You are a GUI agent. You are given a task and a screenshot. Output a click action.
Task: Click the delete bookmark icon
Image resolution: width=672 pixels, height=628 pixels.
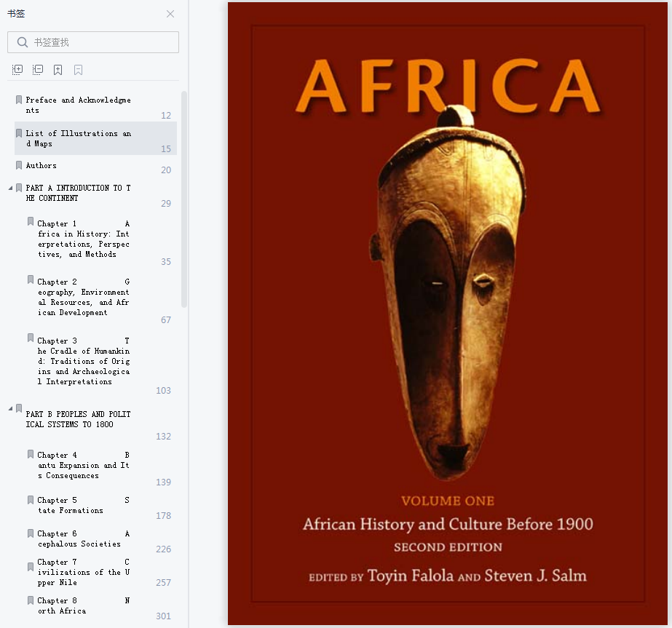pyautogui.click(x=78, y=70)
